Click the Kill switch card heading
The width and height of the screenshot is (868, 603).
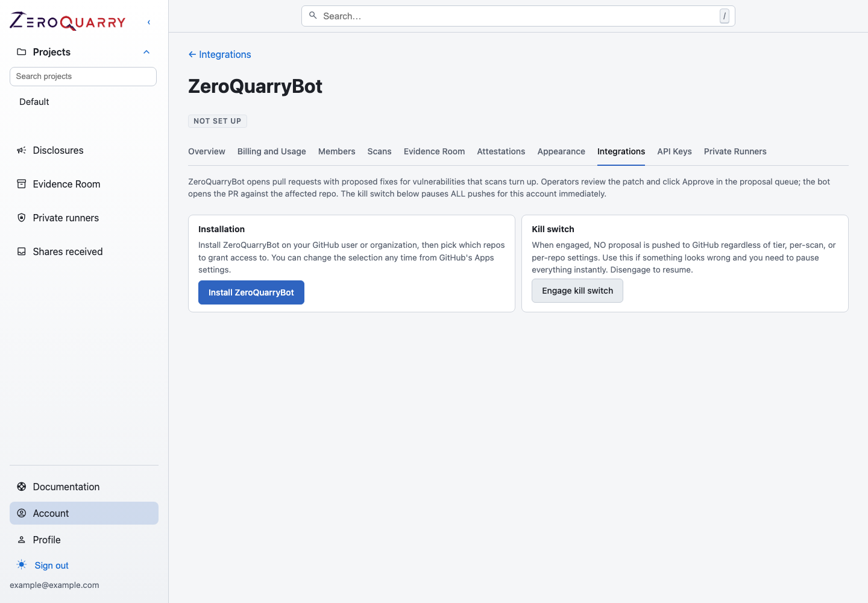553,229
